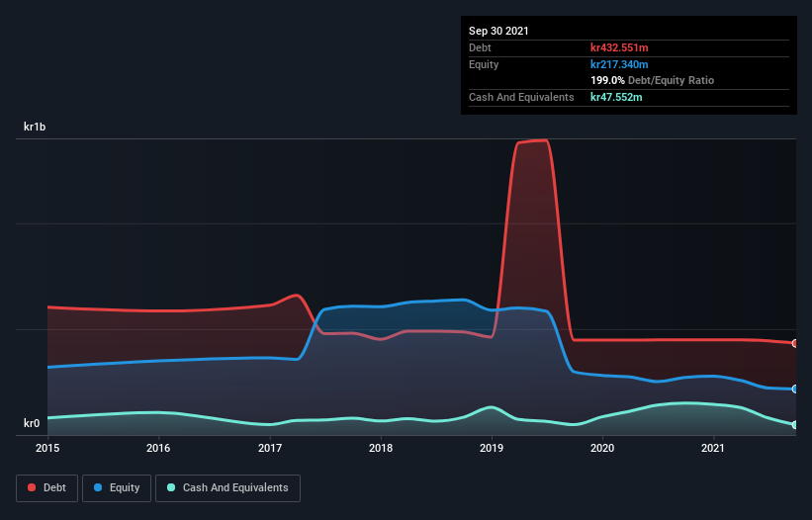This screenshot has width=812, height=520.
Task: Click the teal Cash endpoint marker
Action: [795, 425]
